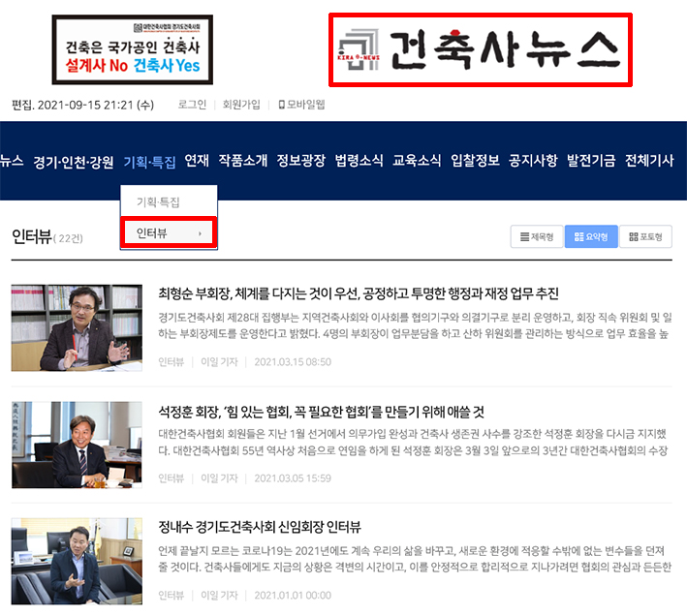Open thumbnail photo of 정내수 신임회장 article
Viewport: 687px width, 616px height.
coord(77,561)
